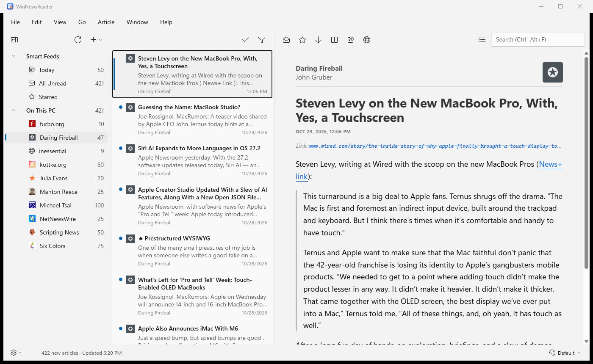Open the settings gear dropdown
The height and width of the screenshot is (364, 593).
pyautogui.click(x=16, y=353)
